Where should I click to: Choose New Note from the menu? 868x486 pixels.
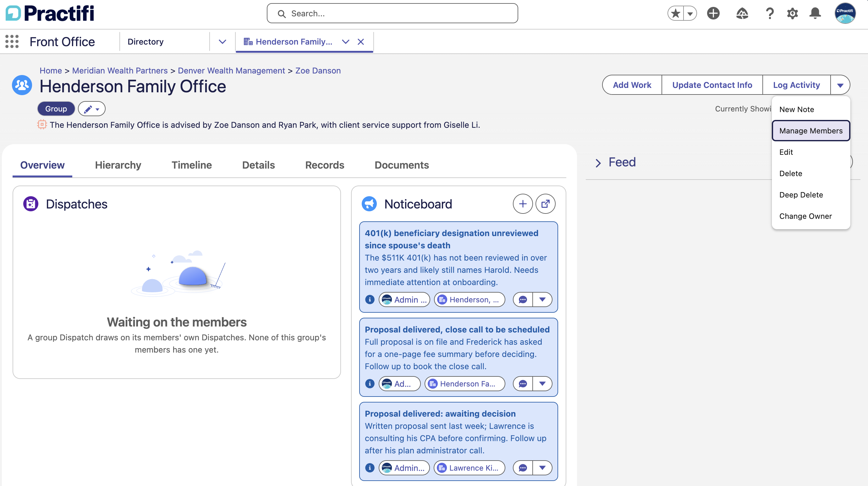tap(811, 109)
